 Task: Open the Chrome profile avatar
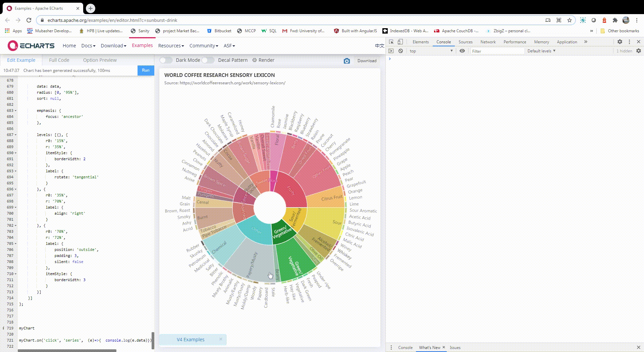pos(626,20)
